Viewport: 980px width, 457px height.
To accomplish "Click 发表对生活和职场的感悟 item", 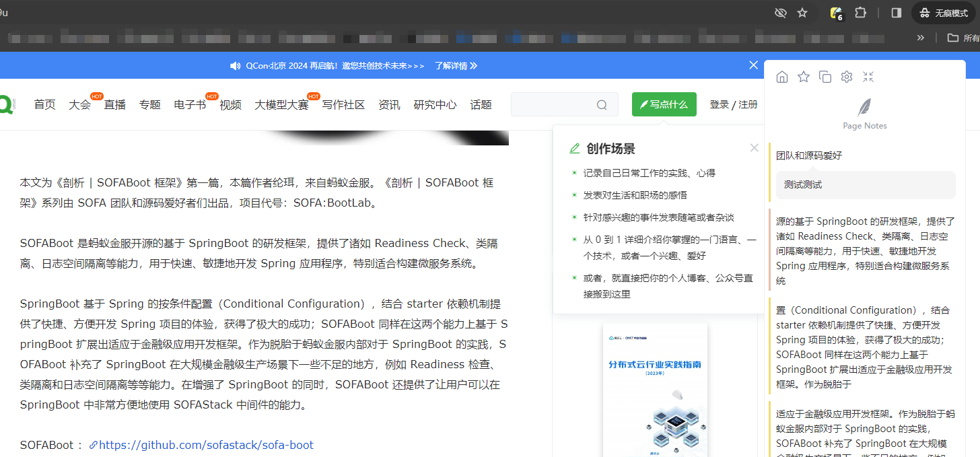I will (635, 195).
